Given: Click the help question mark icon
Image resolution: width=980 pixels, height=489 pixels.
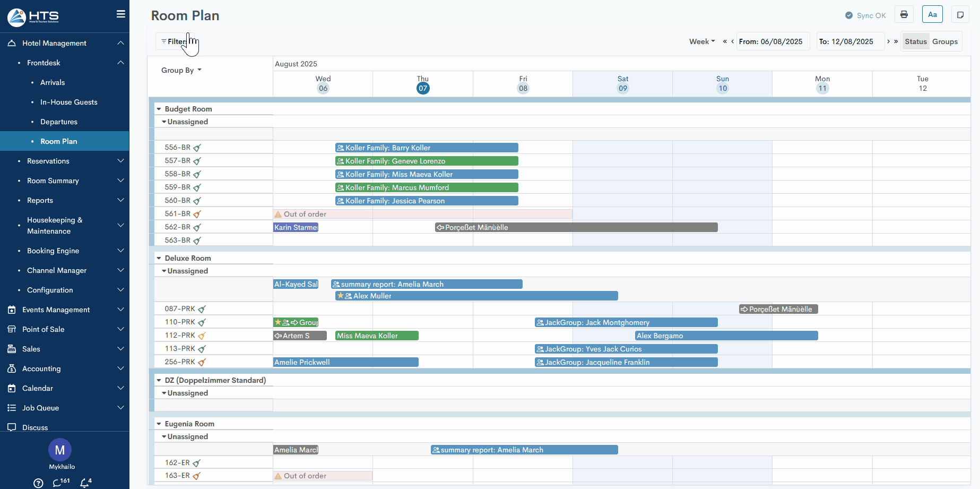Looking at the screenshot, I should tap(38, 483).
